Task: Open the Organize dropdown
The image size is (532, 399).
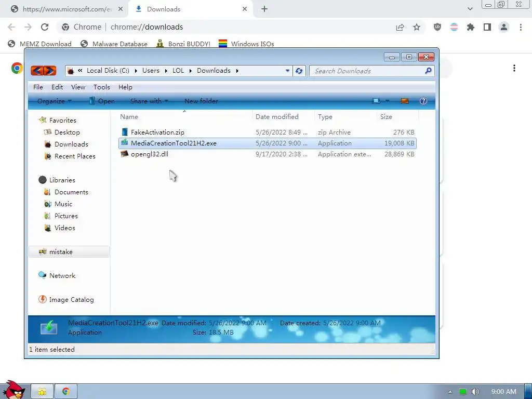Action: pyautogui.click(x=54, y=101)
